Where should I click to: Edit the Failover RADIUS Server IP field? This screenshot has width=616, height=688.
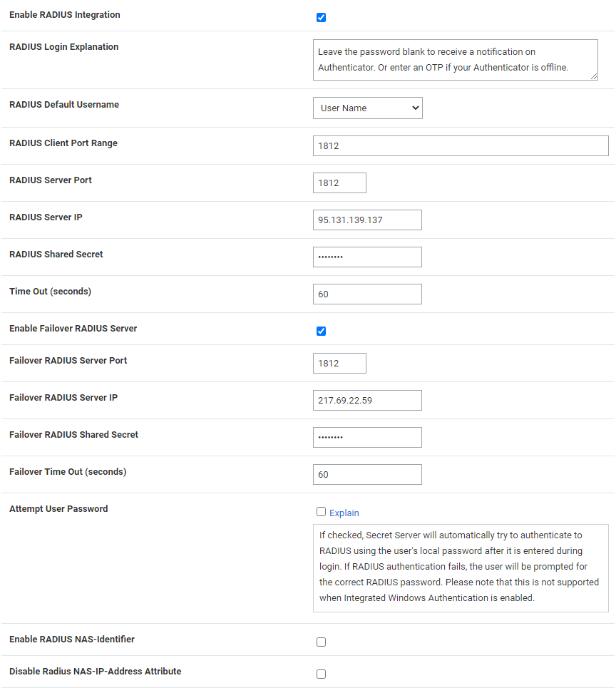(x=367, y=400)
